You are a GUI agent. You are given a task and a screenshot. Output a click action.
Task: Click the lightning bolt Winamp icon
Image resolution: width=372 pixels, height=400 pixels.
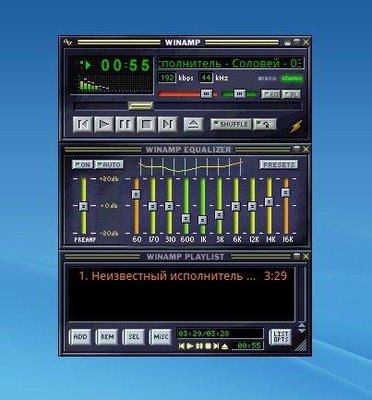click(x=296, y=126)
